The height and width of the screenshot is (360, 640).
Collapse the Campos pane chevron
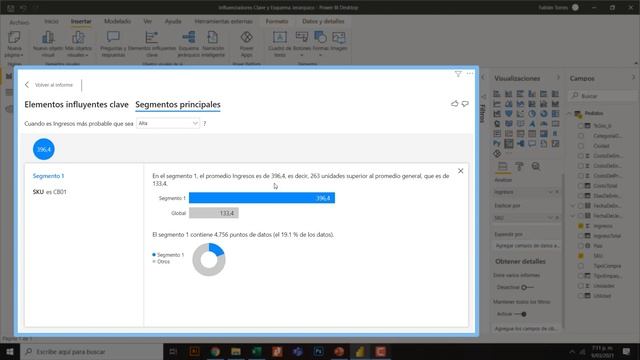(633, 78)
